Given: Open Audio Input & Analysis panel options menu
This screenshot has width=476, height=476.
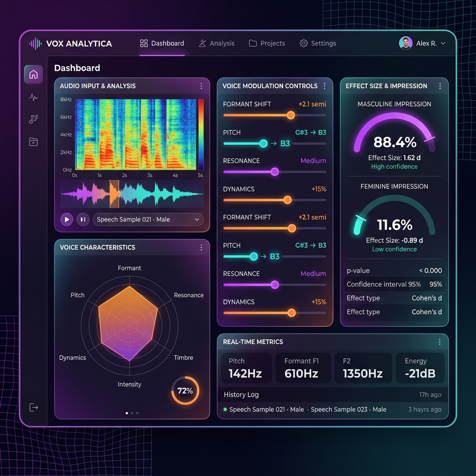Looking at the screenshot, I should pos(201,86).
